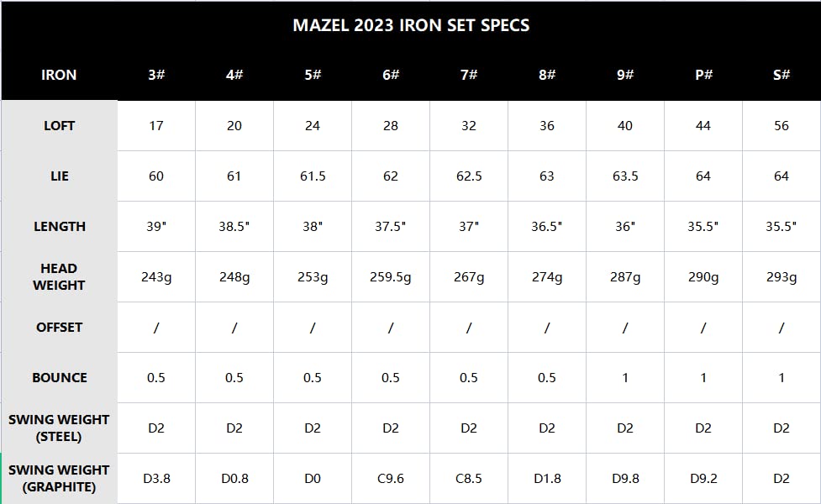Select the IRON header cell
This screenshot has width=821, height=504.
click(59, 75)
